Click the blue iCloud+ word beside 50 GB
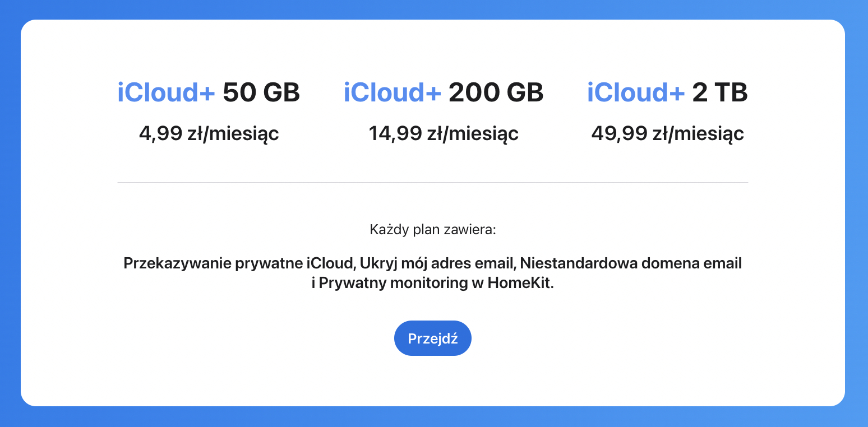The image size is (868, 427). (x=166, y=92)
